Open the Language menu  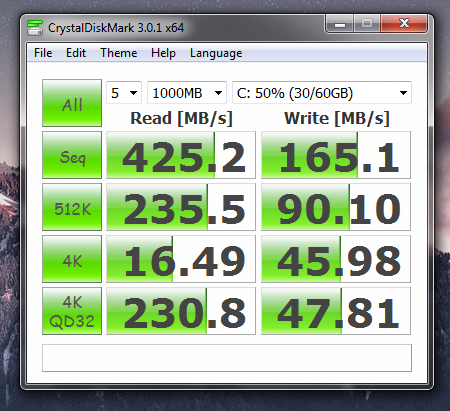point(216,53)
